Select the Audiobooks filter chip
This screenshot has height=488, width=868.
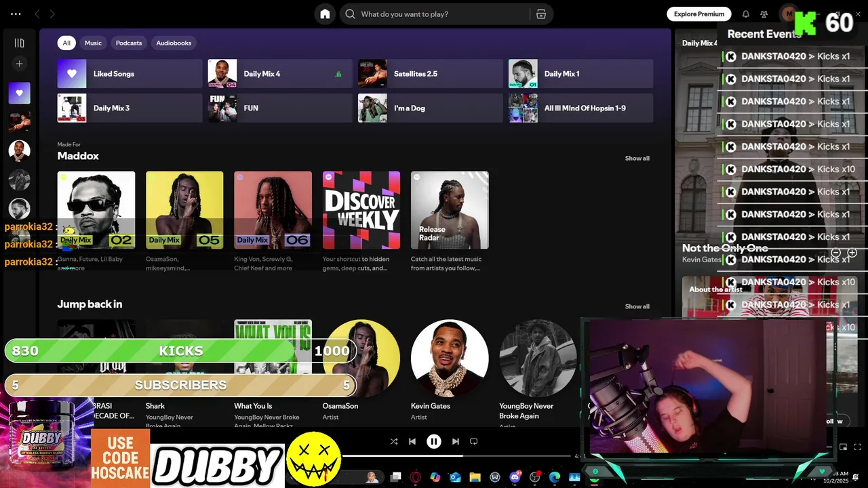pyautogui.click(x=174, y=43)
